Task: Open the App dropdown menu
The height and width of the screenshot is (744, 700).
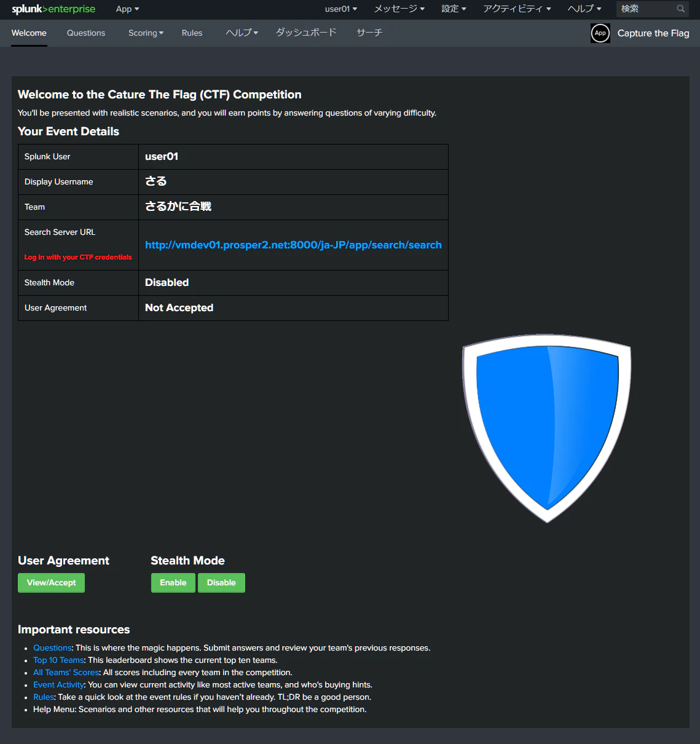Action: (128, 9)
